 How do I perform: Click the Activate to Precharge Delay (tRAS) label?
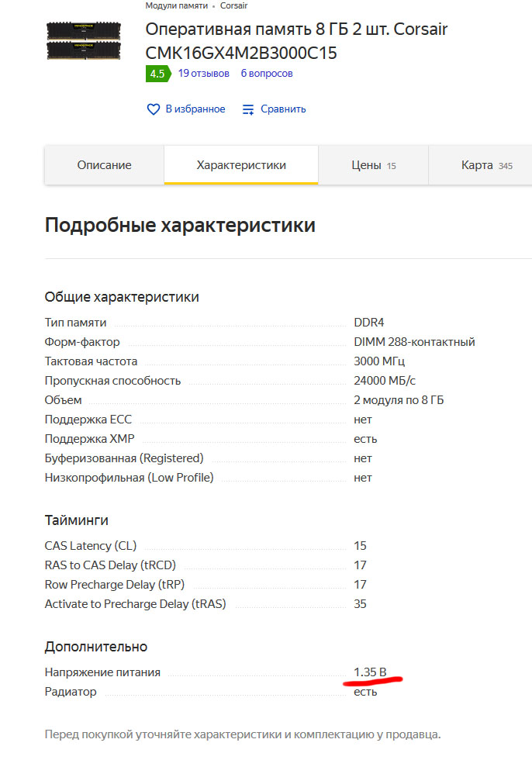click(136, 604)
